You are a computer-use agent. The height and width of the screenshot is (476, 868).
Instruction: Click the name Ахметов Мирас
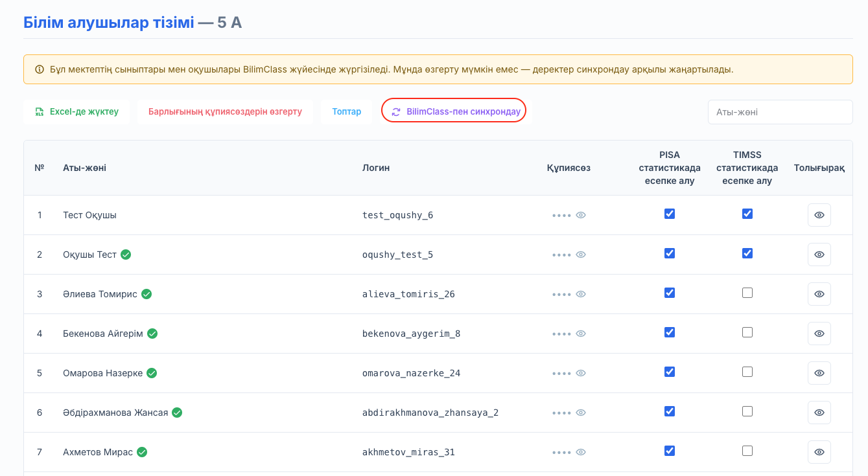click(98, 452)
